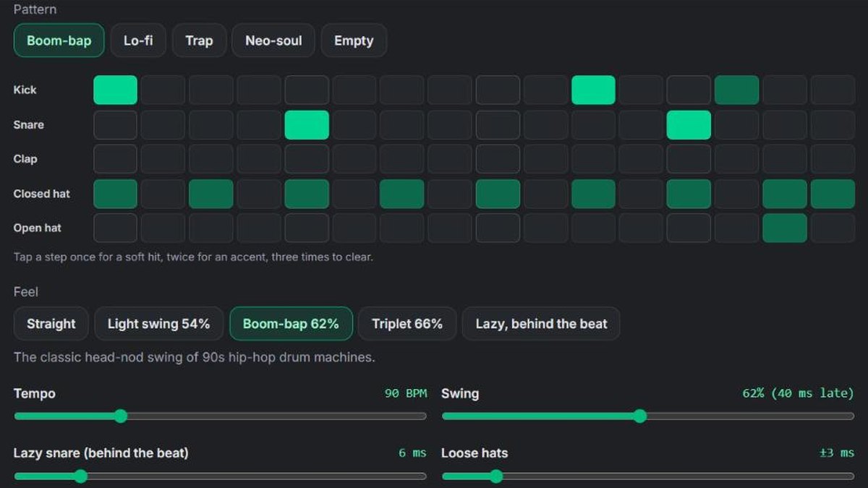Toggle Closed hat on step 5

point(307,194)
